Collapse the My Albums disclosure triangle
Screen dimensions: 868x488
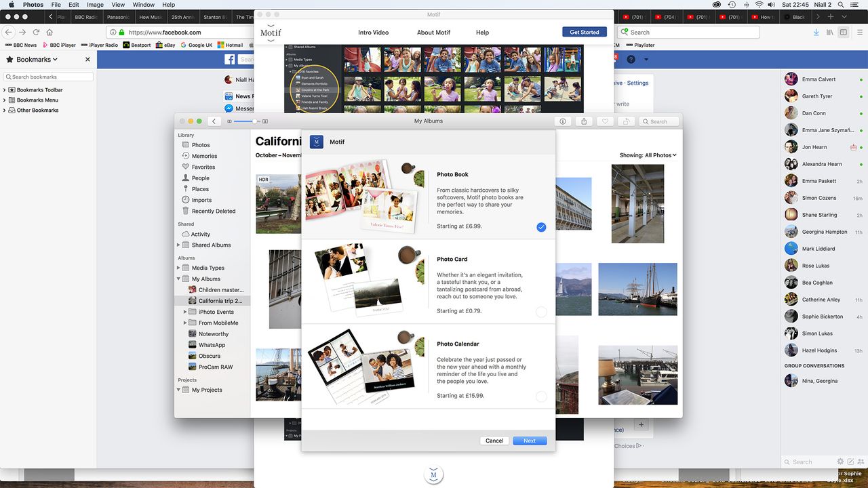(x=178, y=279)
